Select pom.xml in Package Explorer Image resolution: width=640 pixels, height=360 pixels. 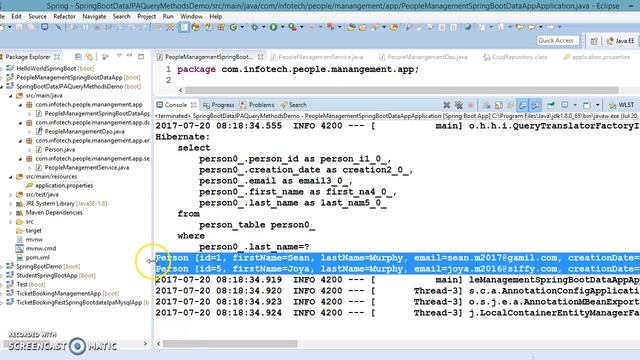point(33,258)
